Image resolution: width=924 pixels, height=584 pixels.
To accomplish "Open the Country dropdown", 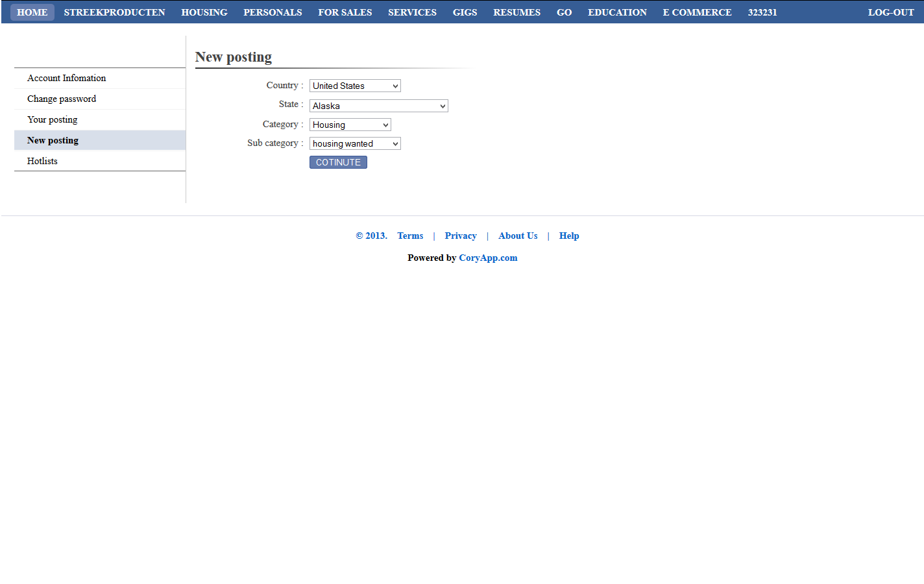I will pyautogui.click(x=354, y=85).
